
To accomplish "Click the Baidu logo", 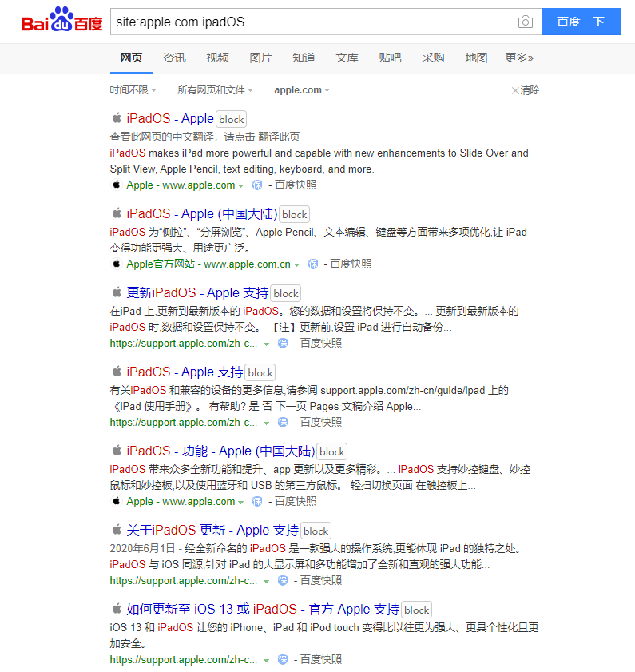I will pyautogui.click(x=62, y=20).
